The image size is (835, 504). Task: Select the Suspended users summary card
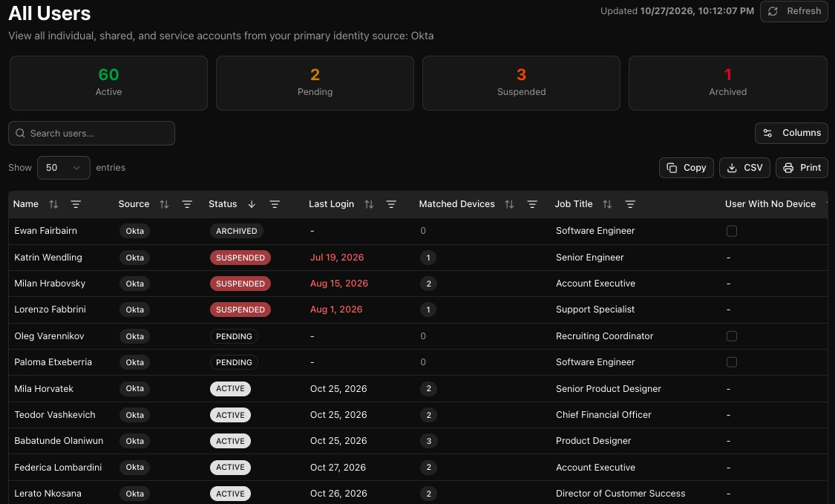[521, 83]
